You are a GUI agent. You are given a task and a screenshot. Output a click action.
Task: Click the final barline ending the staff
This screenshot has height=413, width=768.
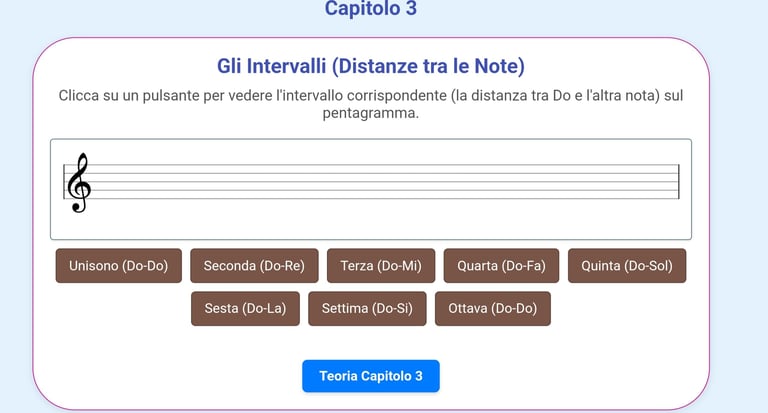(679, 182)
